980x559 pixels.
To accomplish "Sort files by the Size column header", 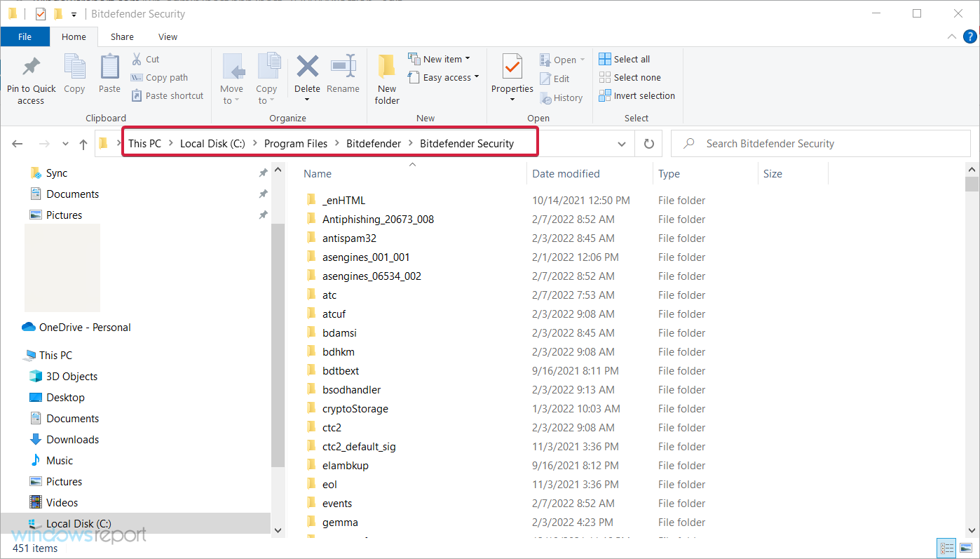I will point(793,173).
